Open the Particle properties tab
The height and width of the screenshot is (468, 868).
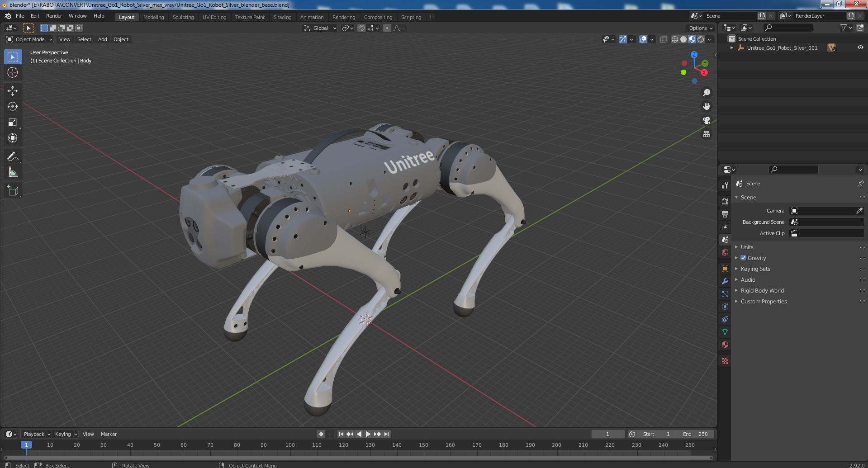tap(725, 294)
